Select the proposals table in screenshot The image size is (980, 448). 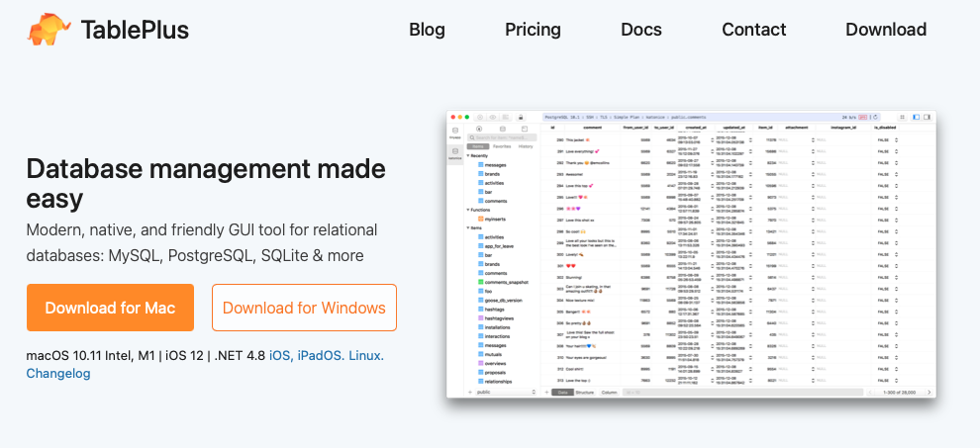tap(491, 373)
